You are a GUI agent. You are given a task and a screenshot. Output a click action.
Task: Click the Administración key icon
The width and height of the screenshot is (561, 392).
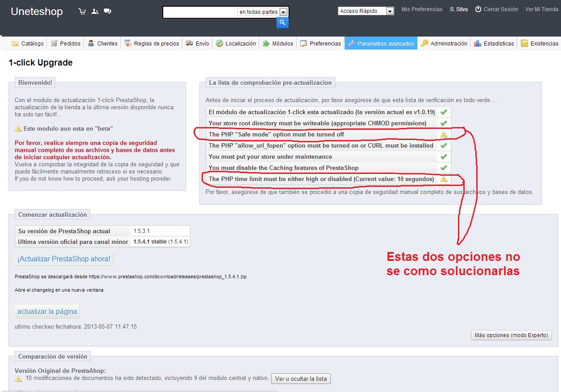tap(425, 43)
